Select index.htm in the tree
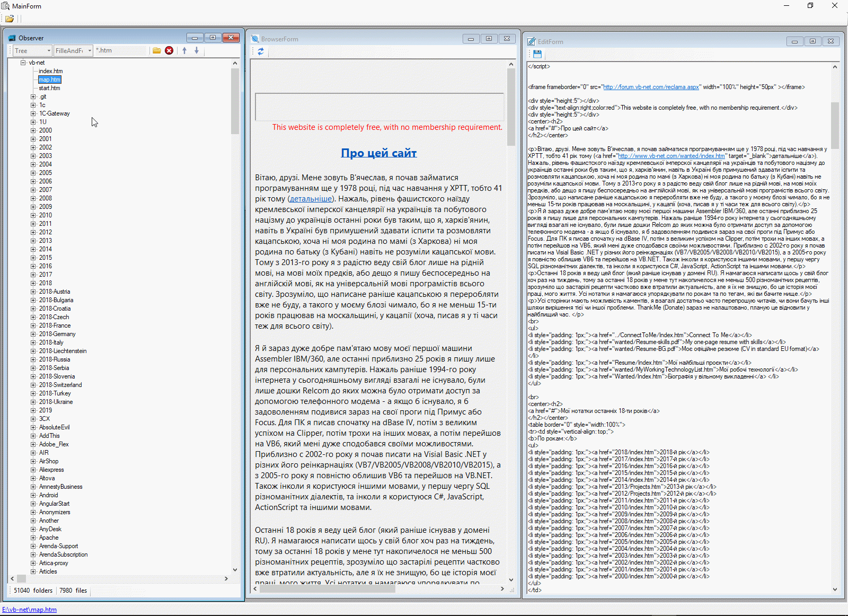 click(x=50, y=71)
